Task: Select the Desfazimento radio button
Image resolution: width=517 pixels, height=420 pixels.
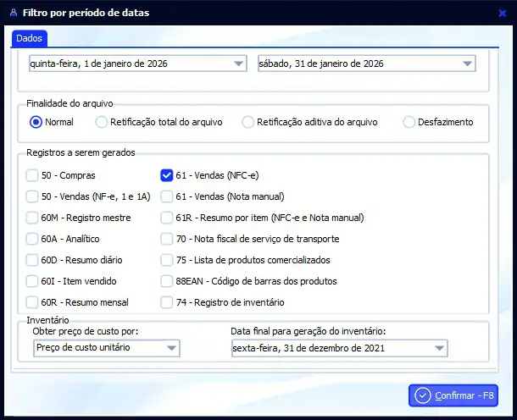Action: [409, 122]
